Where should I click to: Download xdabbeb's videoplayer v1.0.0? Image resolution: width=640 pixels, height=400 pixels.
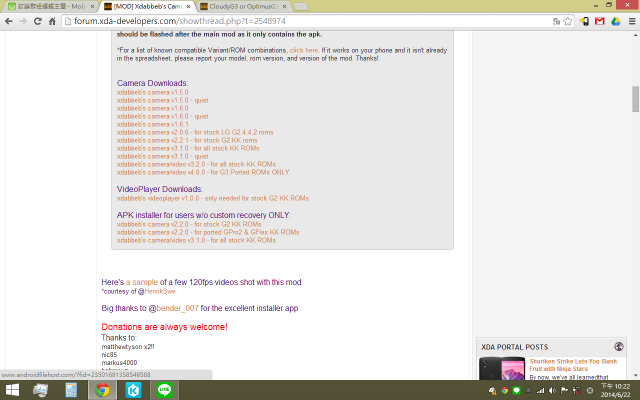[x=213, y=198]
